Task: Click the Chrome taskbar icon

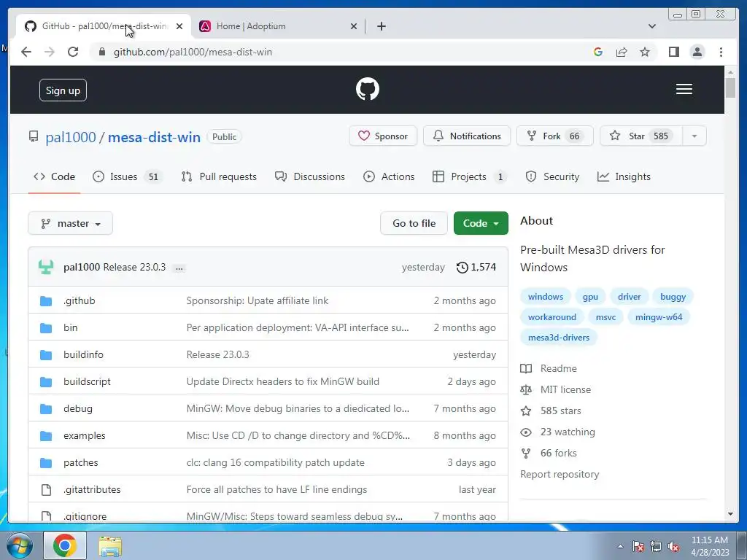Action: pos(65,545)
